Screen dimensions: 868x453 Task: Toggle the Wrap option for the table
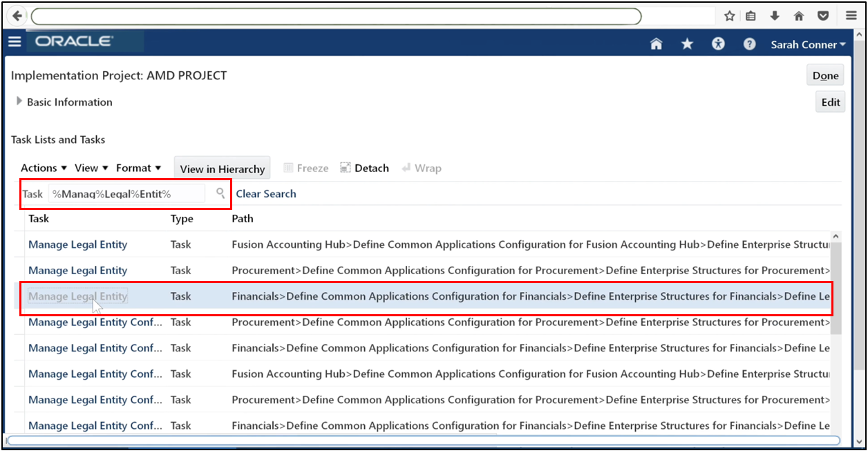422,167
